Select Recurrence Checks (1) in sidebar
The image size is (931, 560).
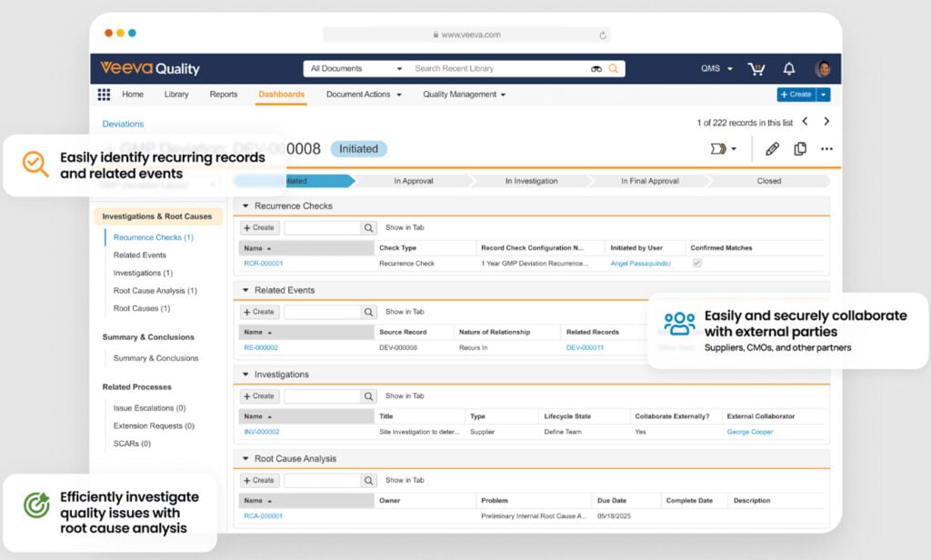coord(153,237)
